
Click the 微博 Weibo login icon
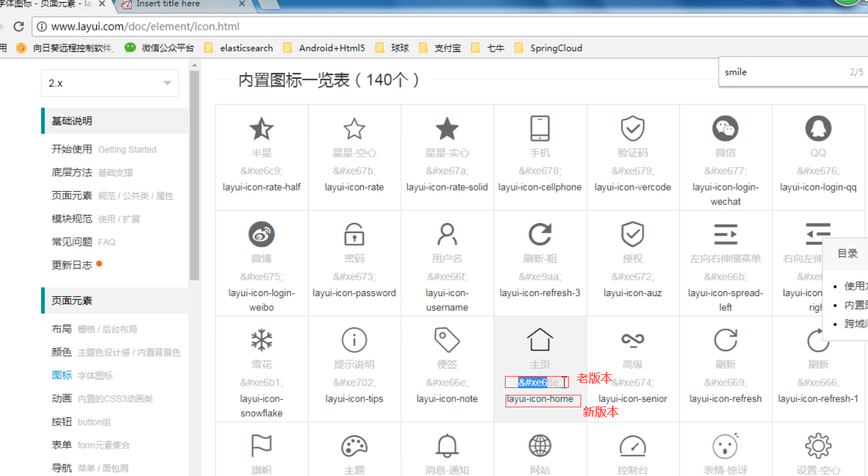pyautogui.click(x=261, y=234)
